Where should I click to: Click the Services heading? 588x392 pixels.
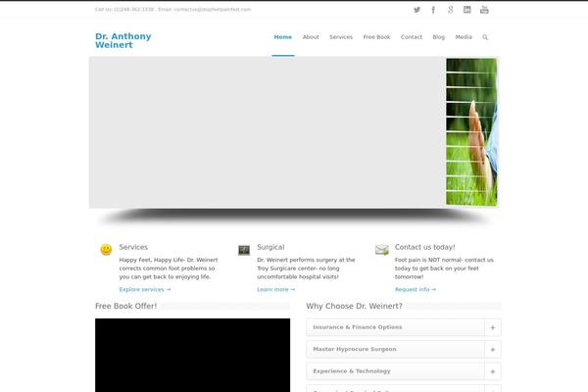click(133, 247)
